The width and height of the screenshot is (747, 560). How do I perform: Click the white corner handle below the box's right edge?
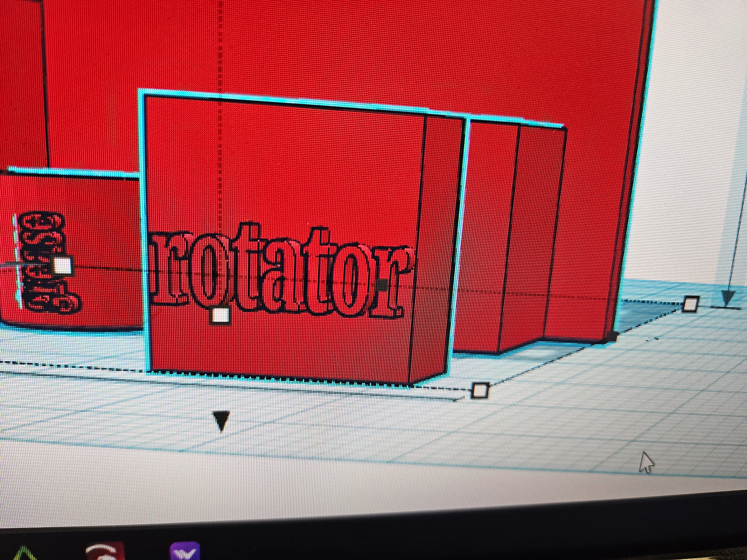click(480, 391)
